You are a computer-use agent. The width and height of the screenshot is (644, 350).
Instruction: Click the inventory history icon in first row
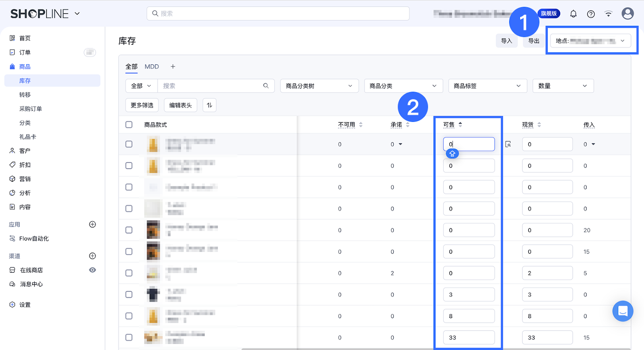pos(508,144)
